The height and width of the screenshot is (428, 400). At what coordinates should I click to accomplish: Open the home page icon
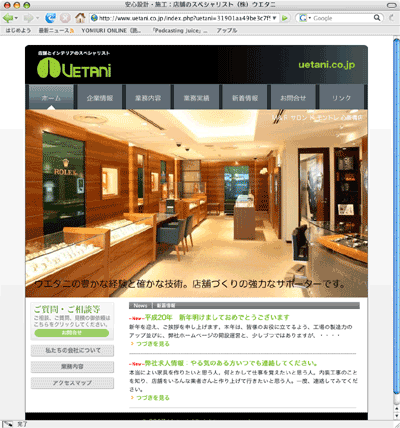click(80, 18)
